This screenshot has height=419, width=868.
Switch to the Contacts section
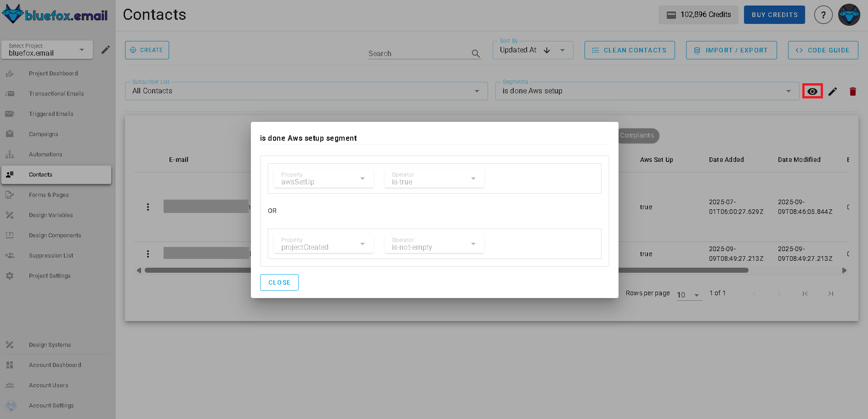[40, 174]
